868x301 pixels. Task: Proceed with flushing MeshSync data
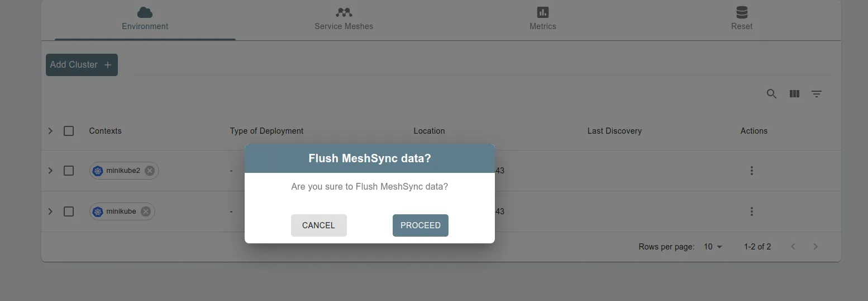[x=421, y=225]
